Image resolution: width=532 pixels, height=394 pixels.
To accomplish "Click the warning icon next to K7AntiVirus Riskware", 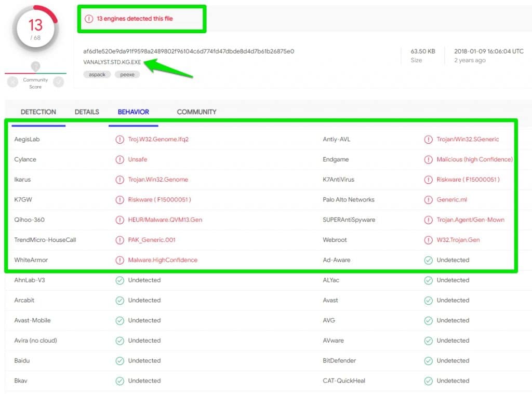I will (x=429, y=179).
